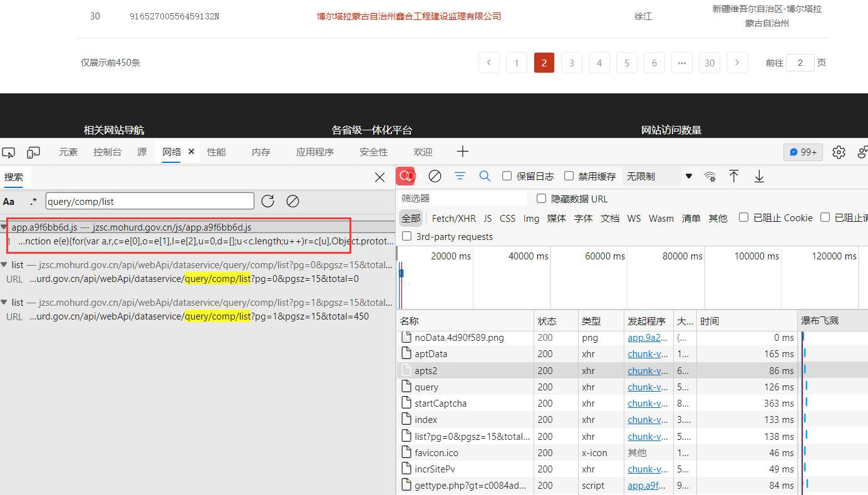Clear the search results

click(292, 201)
